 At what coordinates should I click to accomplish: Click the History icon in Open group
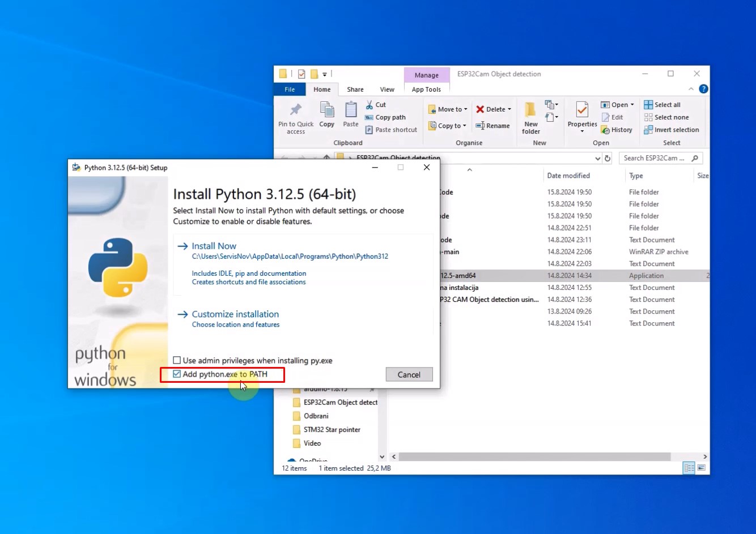coord(605,130)
